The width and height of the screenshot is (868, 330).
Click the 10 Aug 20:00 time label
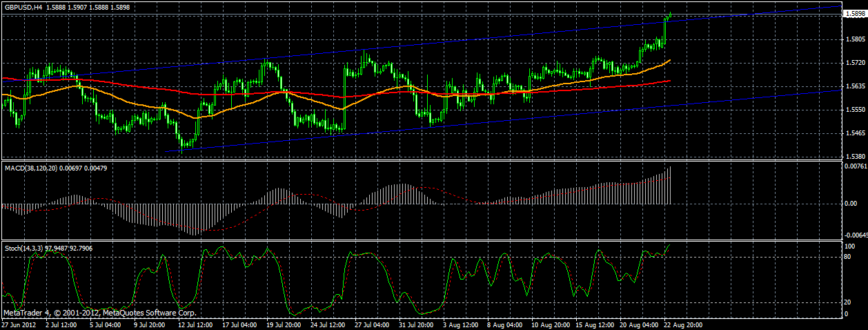550,323
